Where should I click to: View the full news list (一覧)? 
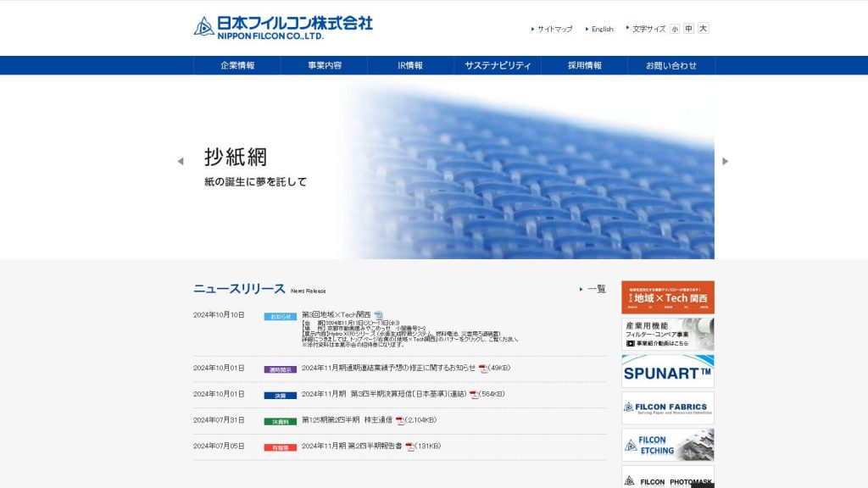[x=596, y=289]
